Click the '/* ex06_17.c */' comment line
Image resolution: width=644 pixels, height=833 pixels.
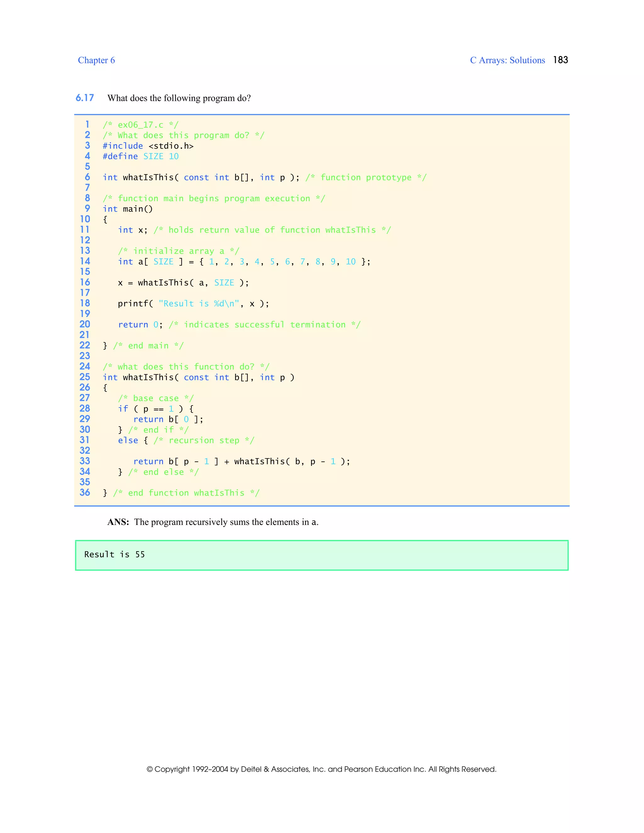coord(140,125)
